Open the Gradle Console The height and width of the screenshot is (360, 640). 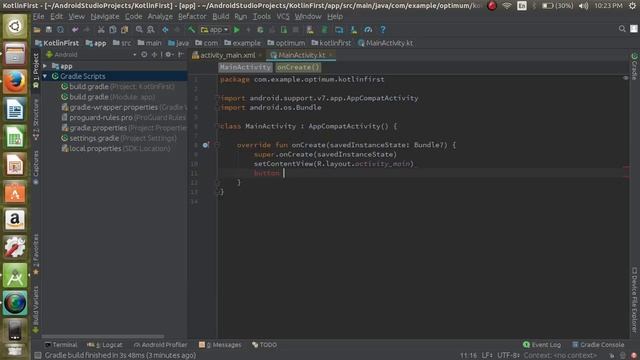598,345
